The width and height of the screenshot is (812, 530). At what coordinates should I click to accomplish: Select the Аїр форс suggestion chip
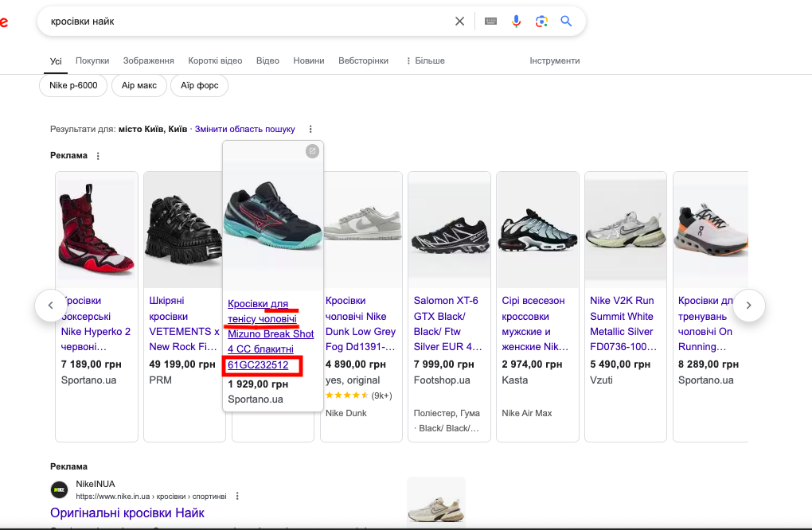[x=199, y=85]
